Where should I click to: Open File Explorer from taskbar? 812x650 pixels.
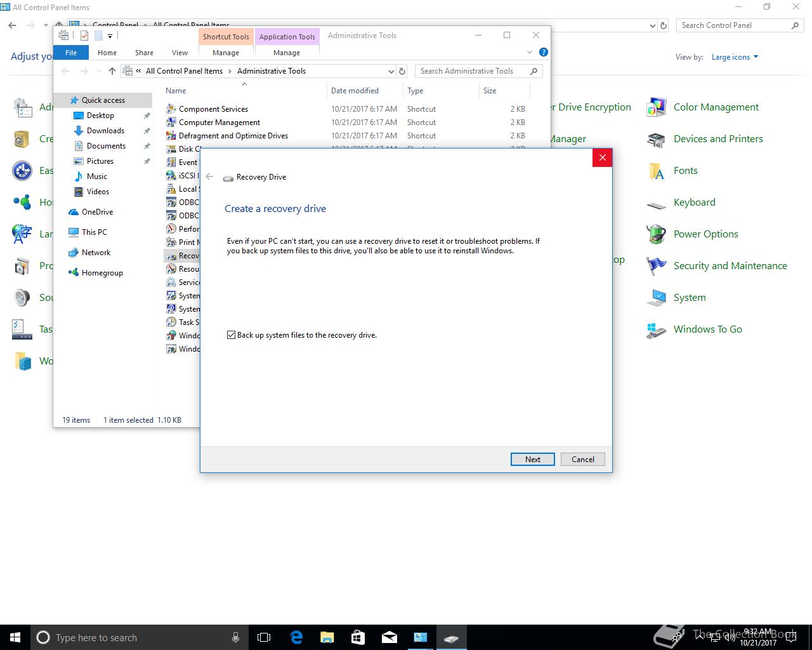point(327,637)
